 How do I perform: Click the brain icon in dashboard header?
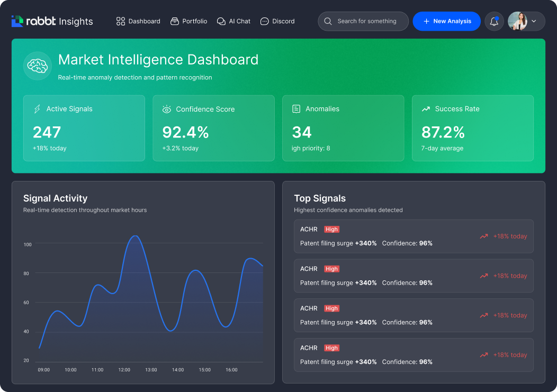37,66
